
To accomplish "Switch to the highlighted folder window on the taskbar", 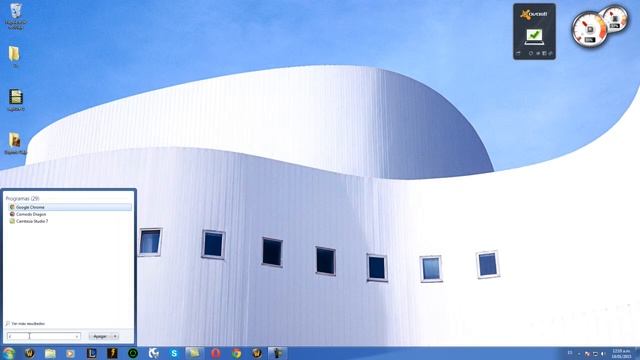I will click(195, 353).
